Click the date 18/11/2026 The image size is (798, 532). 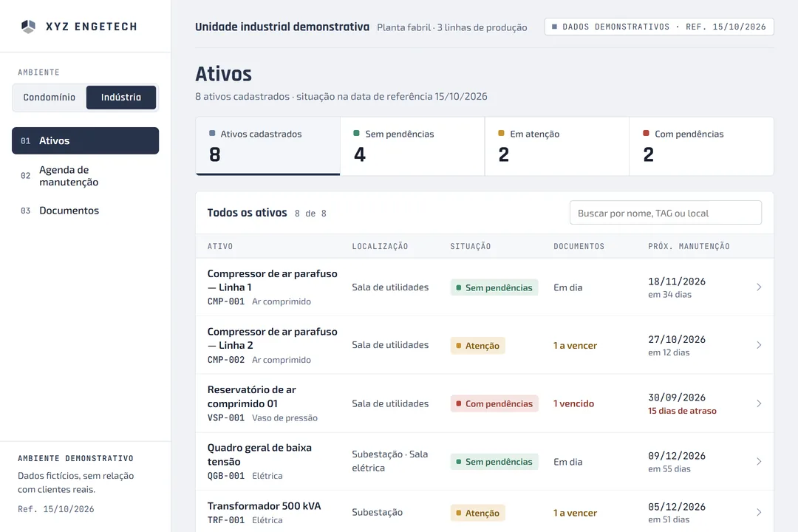pyautogui.click(x=677, y=282)
